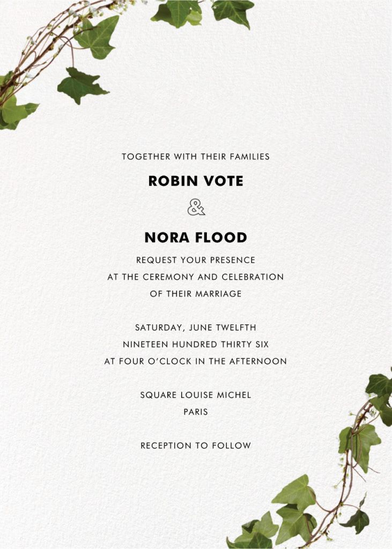The image size is (392, 549).
Task: Click the ampersand symbol between the names
Action: (196, 207)
